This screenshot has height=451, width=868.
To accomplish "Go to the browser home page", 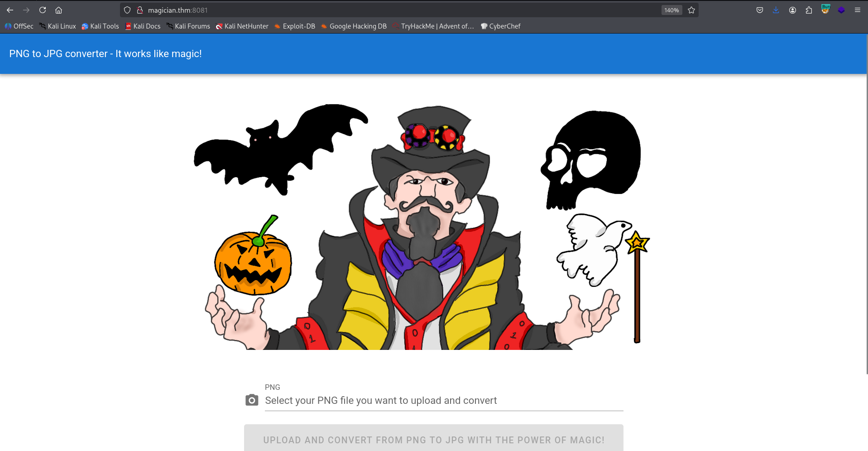I will [59, 10].
